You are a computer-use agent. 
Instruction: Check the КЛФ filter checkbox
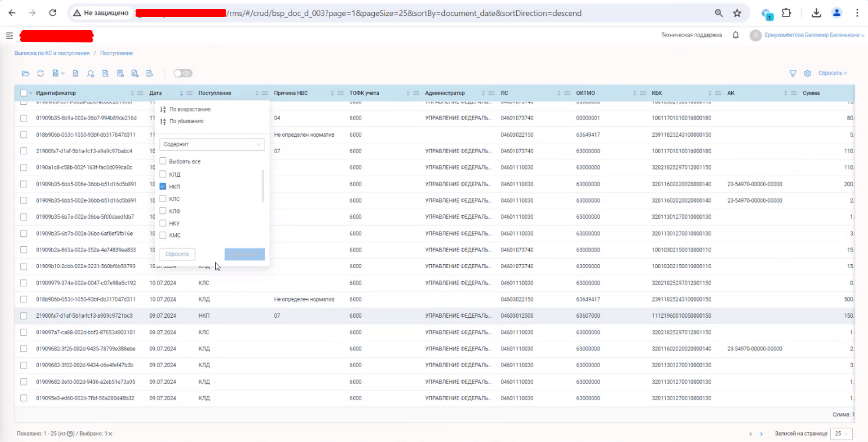click(x=163, y=211)
